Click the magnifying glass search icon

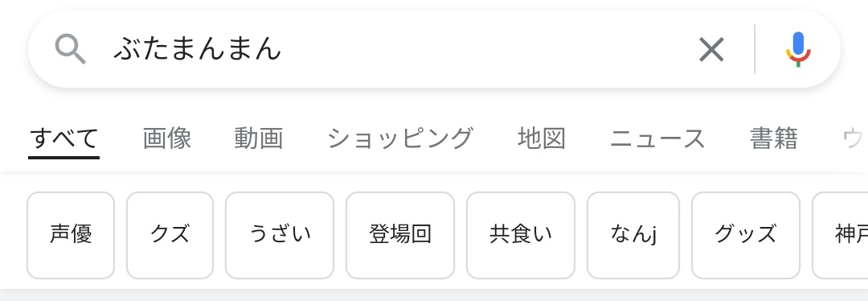click(x=70, y=49)
